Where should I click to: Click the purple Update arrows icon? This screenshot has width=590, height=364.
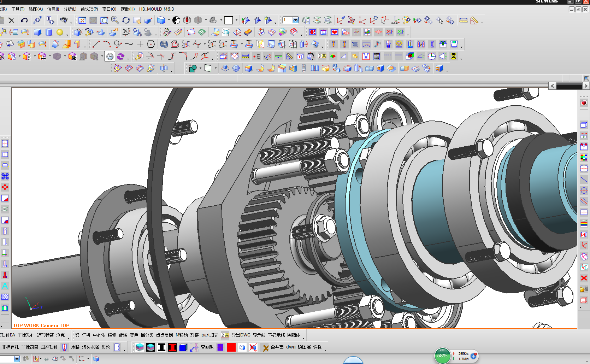click(121, 56)
